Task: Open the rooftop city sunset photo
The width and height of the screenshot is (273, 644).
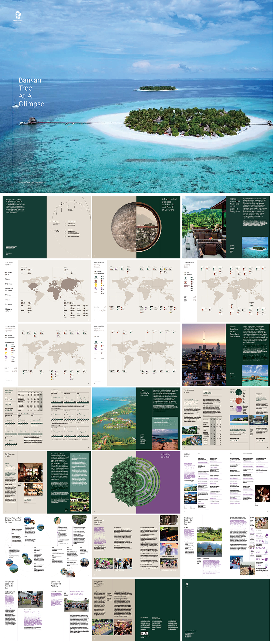Action: point(204,355)
